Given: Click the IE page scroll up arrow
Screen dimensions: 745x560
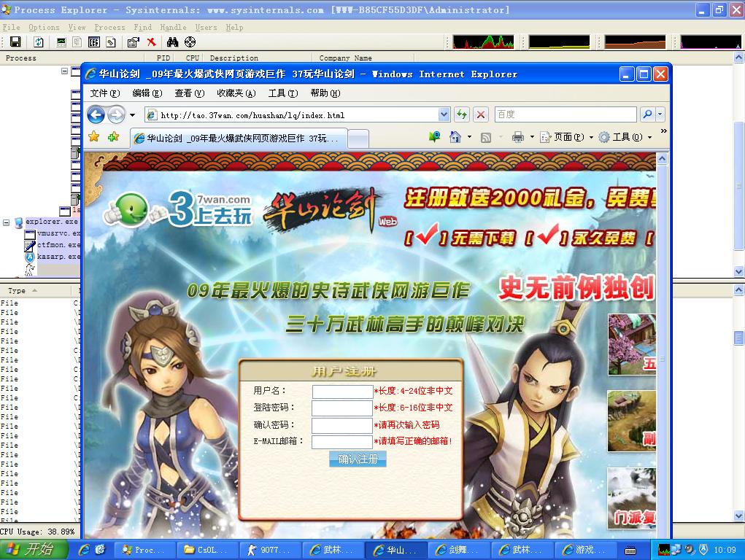Looking at the screenshot, I should point(662,159).
